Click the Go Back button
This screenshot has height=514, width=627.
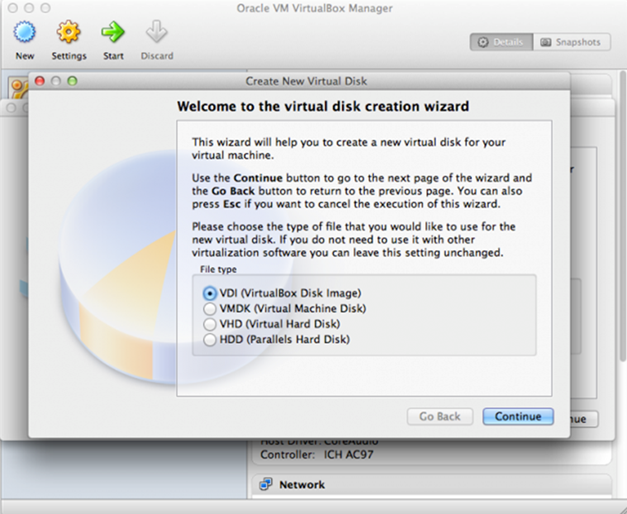[x=440, y=416]
